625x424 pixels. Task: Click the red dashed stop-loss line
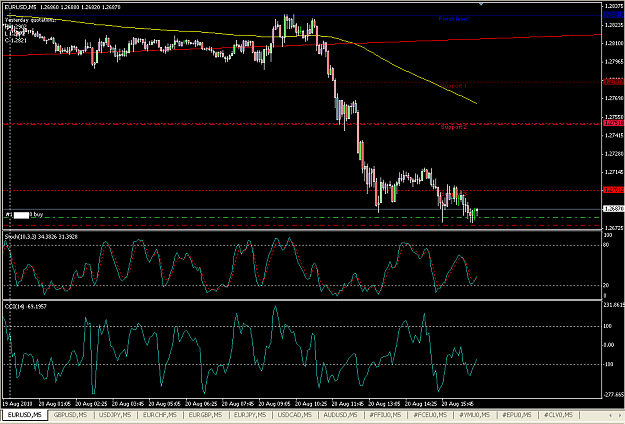tap(303, 226)
